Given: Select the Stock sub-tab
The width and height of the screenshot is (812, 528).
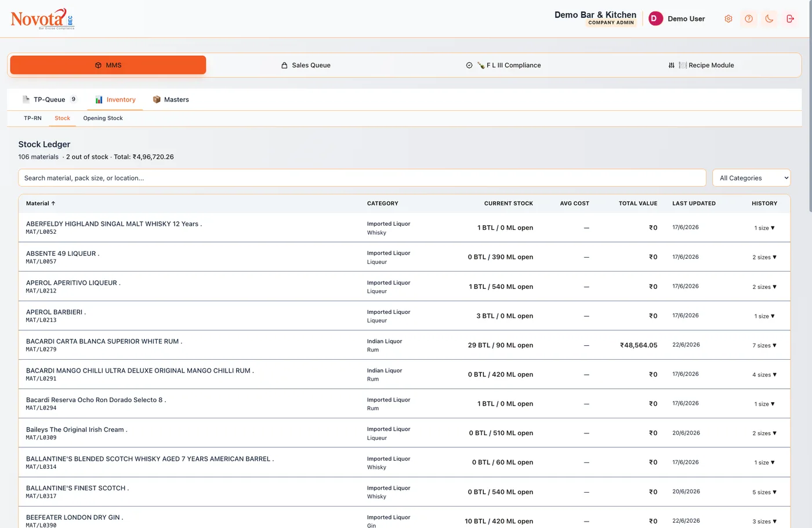Looking at the screenshot, I should click(x=62, y=118).
